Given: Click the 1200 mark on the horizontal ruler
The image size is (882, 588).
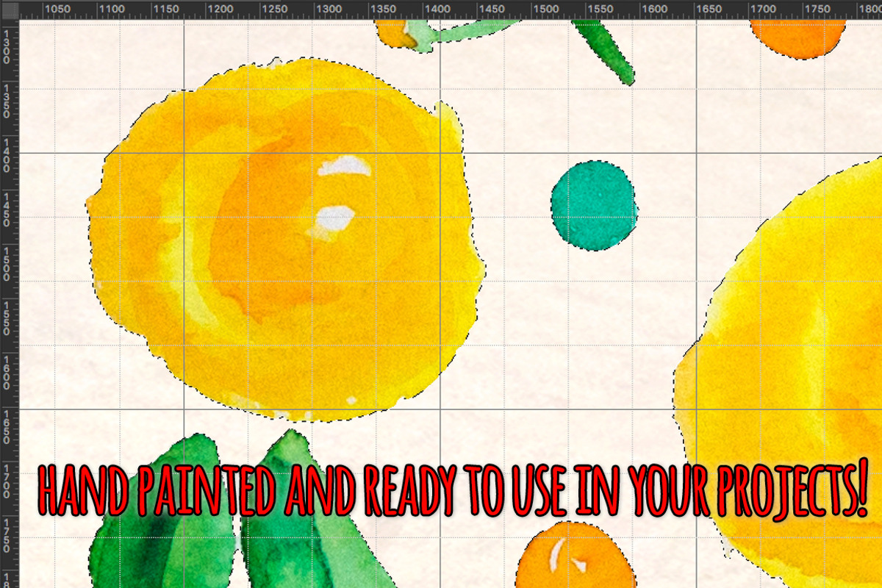Looking at the screenshot, I should 220,10.
